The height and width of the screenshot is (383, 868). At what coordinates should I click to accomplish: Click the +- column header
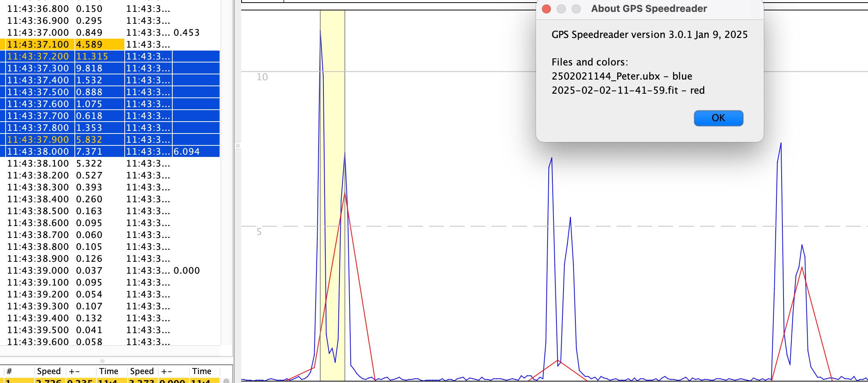click(x=74, y=371)
